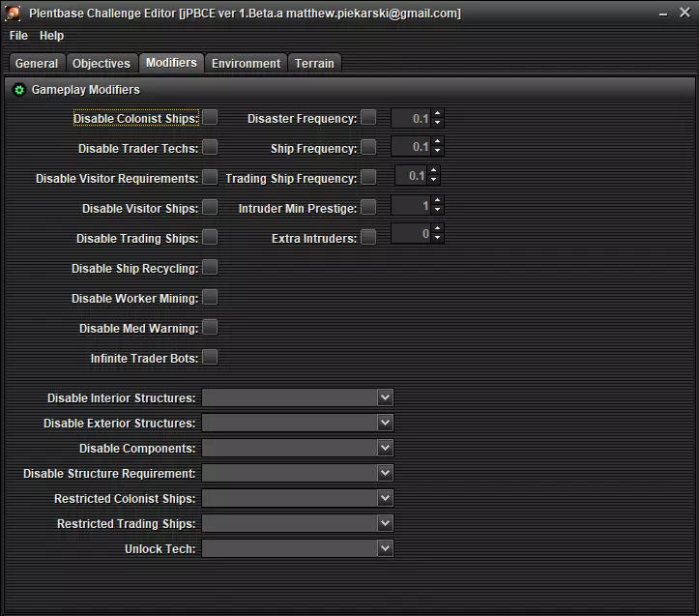The width and height of the screenshot is (699, 616).
Task: Enable Infinite Trader Bots checkbox
Action: [x=210, y=357]
